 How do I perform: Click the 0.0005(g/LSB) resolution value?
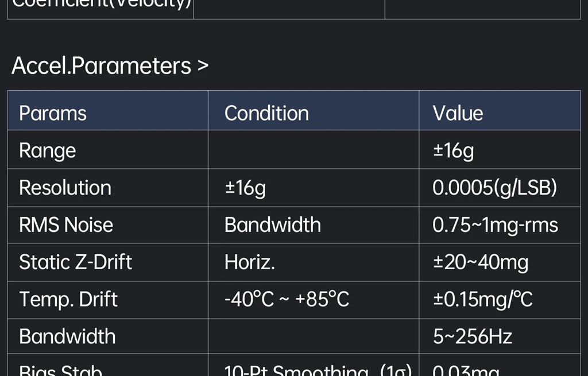494,188
